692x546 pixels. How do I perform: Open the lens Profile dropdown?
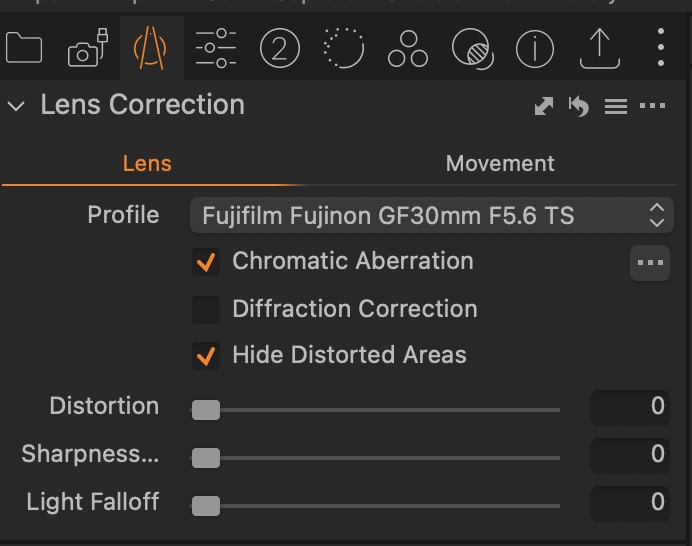(432, 215)
